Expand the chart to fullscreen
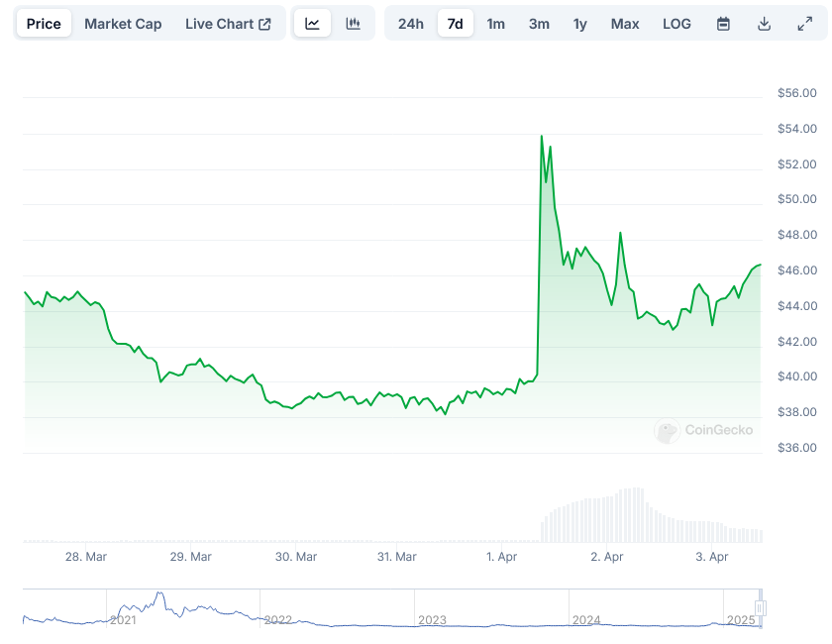Image resolution: width=832 pixels, height=644 pixels. pyautogui.click(x=805, y=22)
